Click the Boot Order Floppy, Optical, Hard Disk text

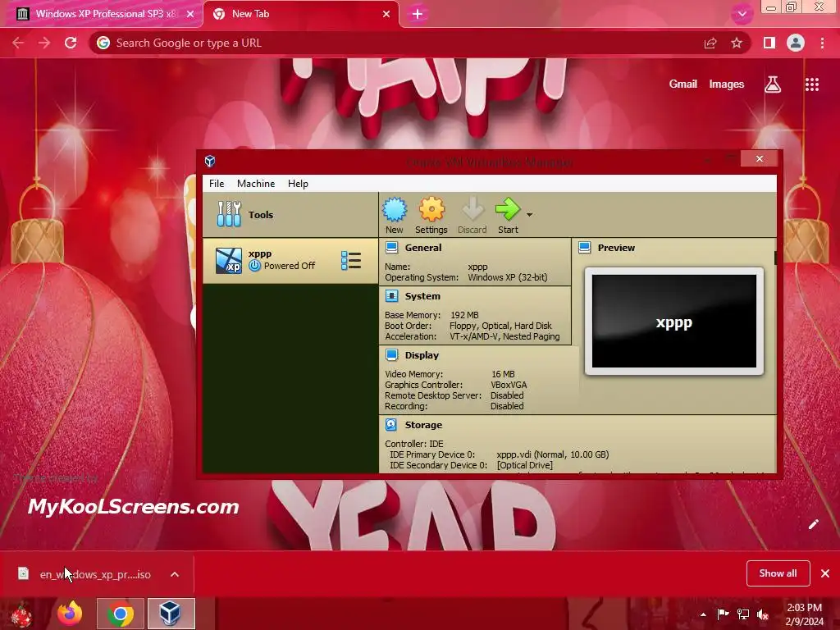click(500, 326)
